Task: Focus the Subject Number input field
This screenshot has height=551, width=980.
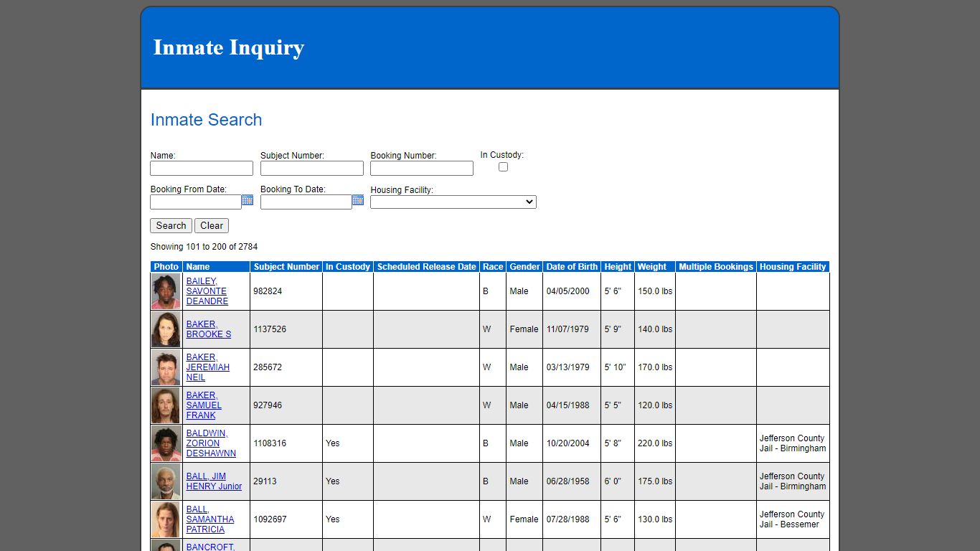Action: click(312, 168)
